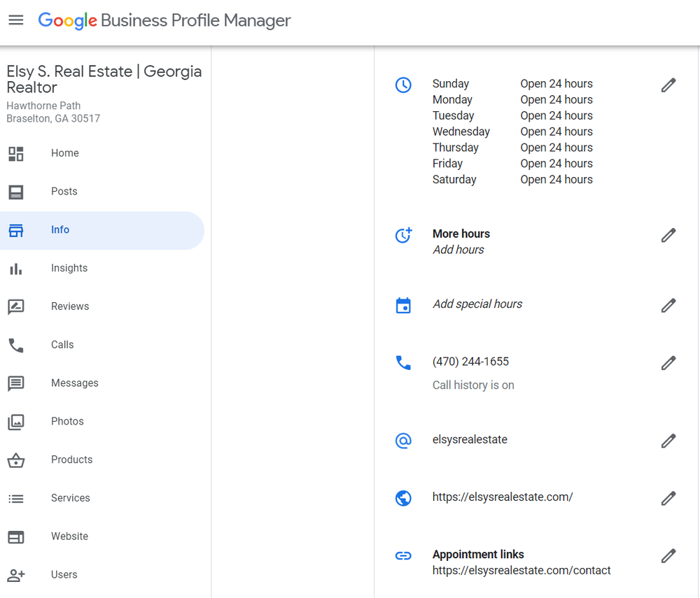Click the Info storefront icon
The image size is (700, 598).
(16, 231)
